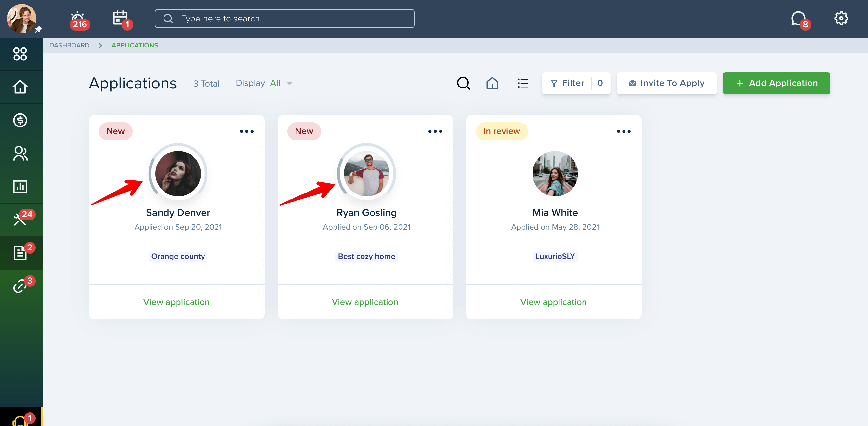868x426 pixels.
Task: Open the sidebar home properties icon
Action: pyautogui.click(x=20, y=87)
